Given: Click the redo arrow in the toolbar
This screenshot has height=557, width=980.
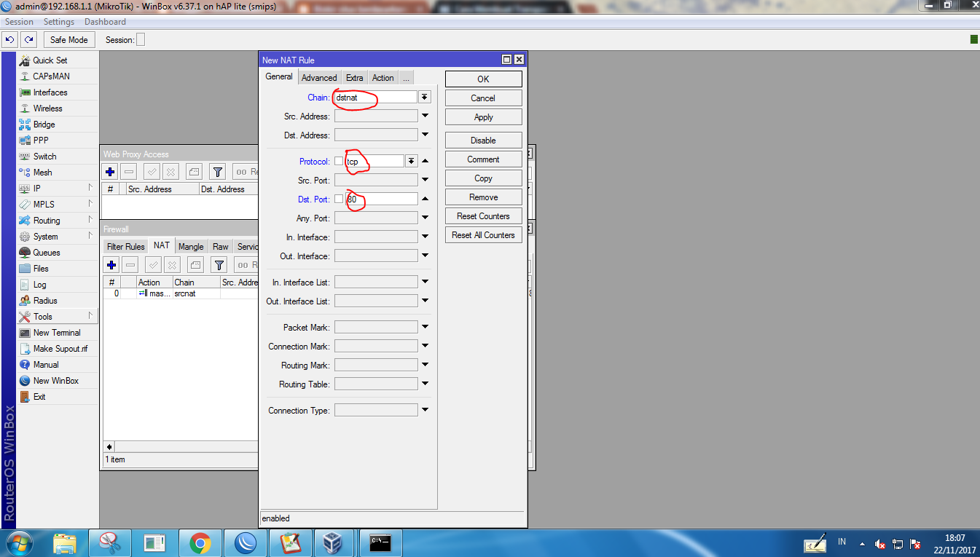Looking at the screenshot, I should [28, 39].
